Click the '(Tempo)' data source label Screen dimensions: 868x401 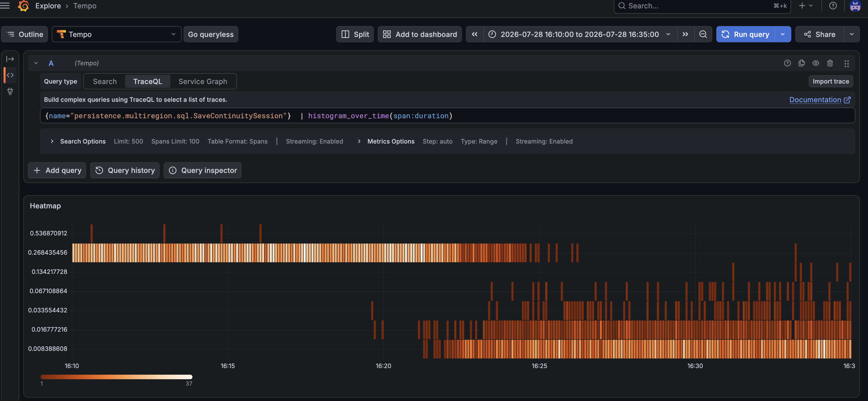(87, 63)
